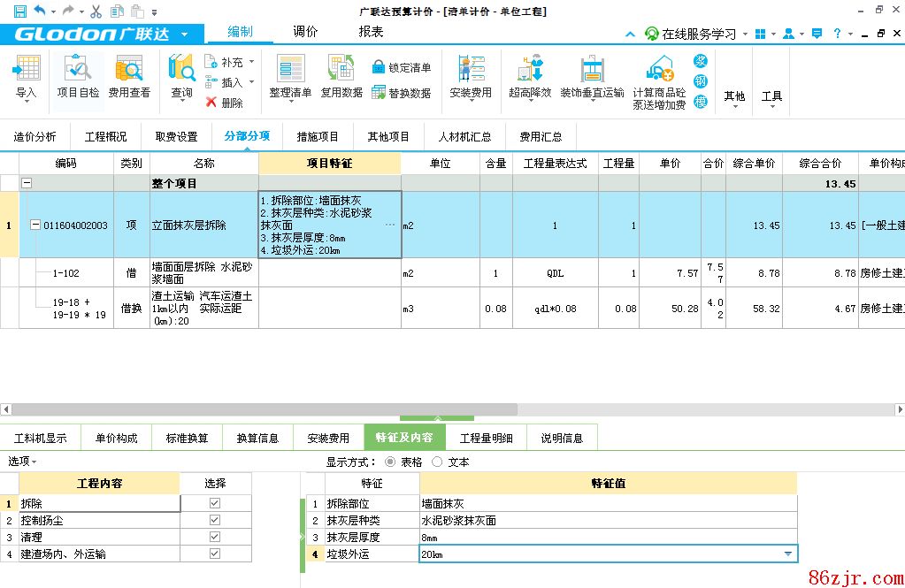Click the 复用数据 icon
Viewport: 905px width, 588px height.
click(341, 69)
